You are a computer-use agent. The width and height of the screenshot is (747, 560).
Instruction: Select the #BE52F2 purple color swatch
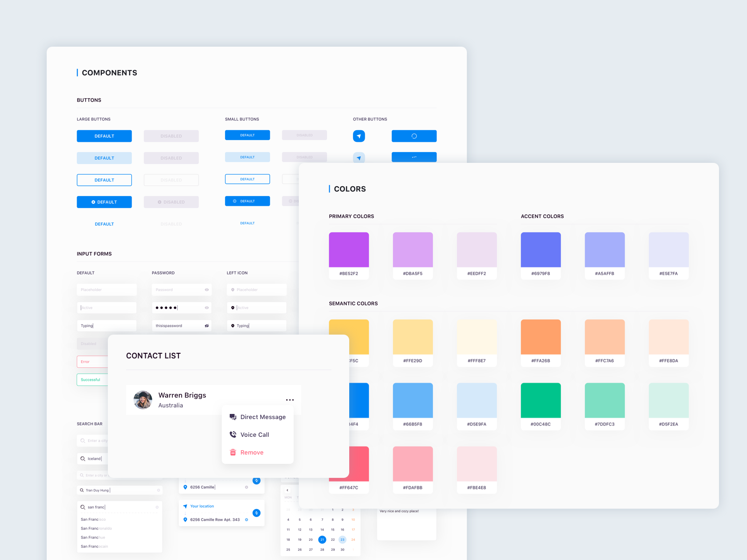(x=349, y=250)
